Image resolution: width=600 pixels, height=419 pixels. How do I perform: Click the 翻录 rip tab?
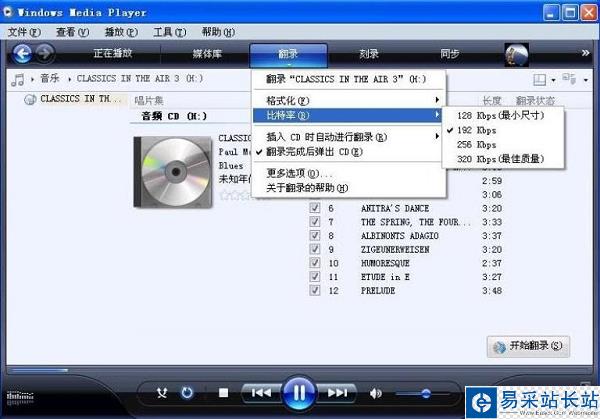pyautogui.click(x=288, y=54)
